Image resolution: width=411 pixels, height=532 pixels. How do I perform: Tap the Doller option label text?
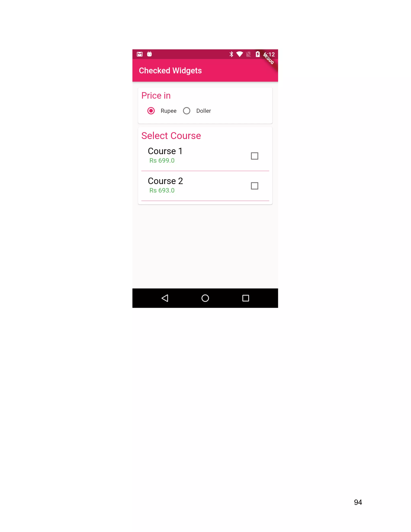tap(203, 111)
